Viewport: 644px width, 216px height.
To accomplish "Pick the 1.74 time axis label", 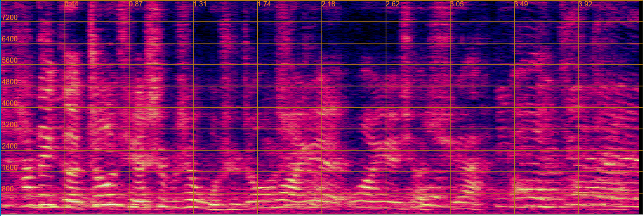I will tap(264, 4).
